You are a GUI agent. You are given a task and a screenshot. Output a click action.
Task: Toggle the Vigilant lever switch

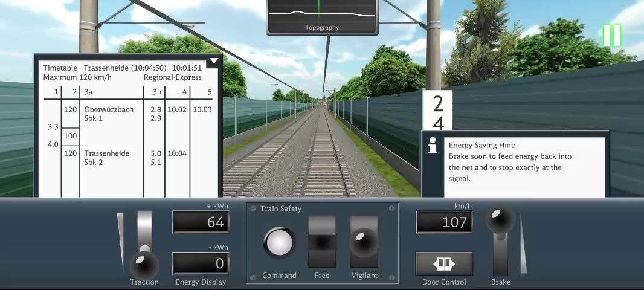point(364,242)
